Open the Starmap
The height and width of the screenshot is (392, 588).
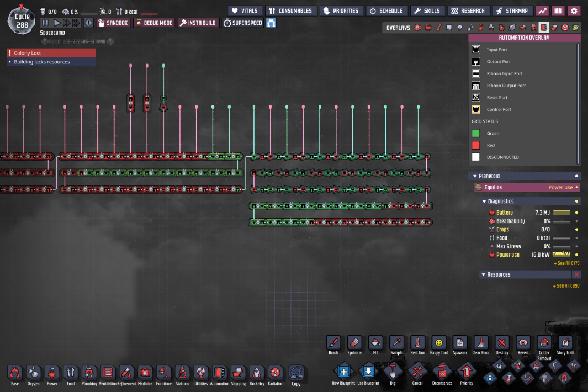pos(512,11)
